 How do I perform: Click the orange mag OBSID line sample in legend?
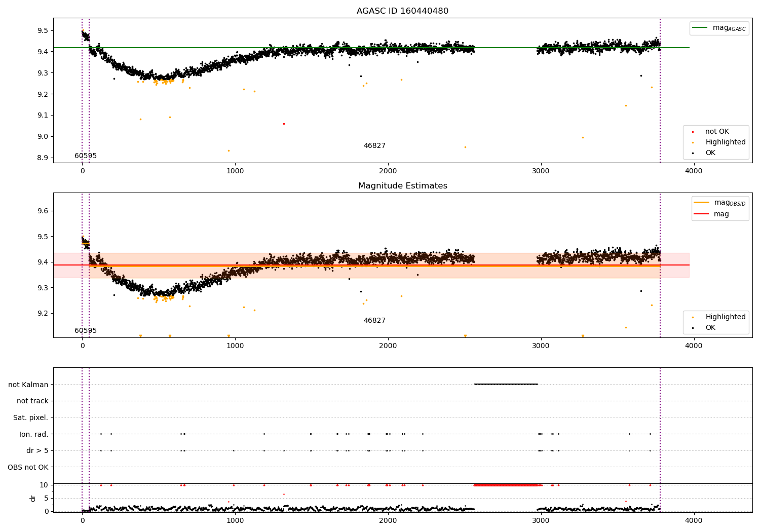click(x=701, y=202)
